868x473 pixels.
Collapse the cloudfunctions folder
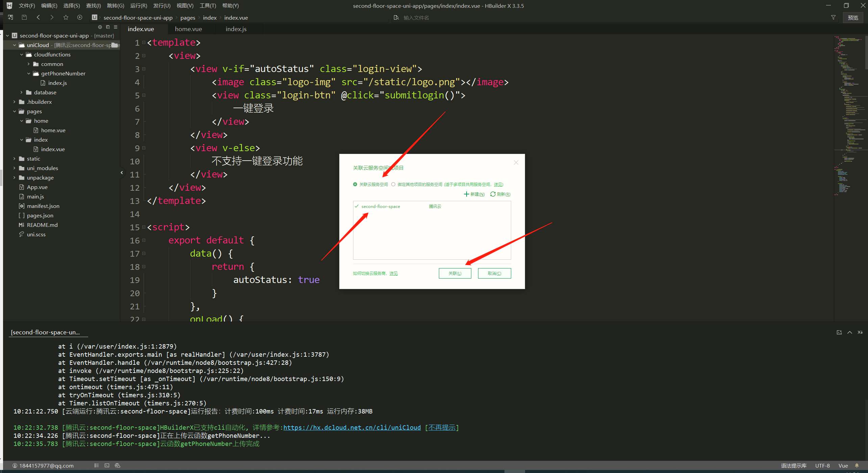[x=22, y=54]
